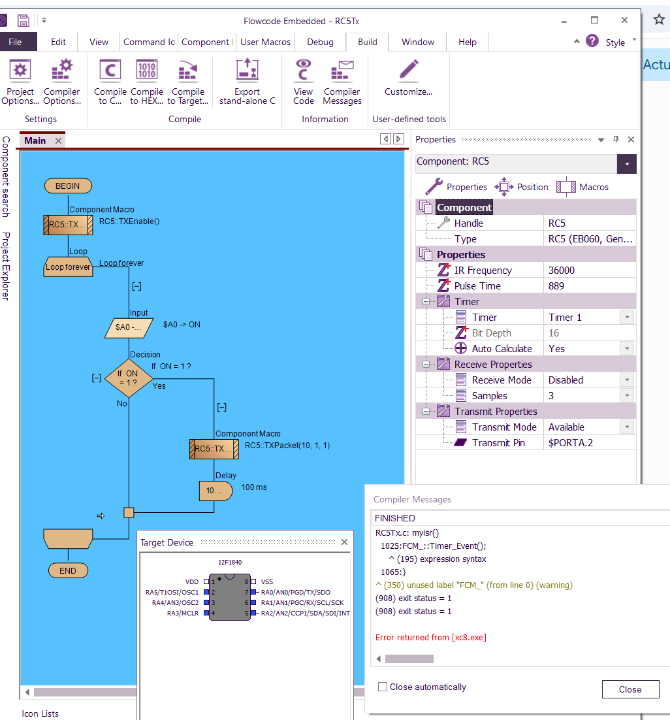Open the Transmit Mode dropdown
Screen dimensions: 670x720
click(627, 427)
